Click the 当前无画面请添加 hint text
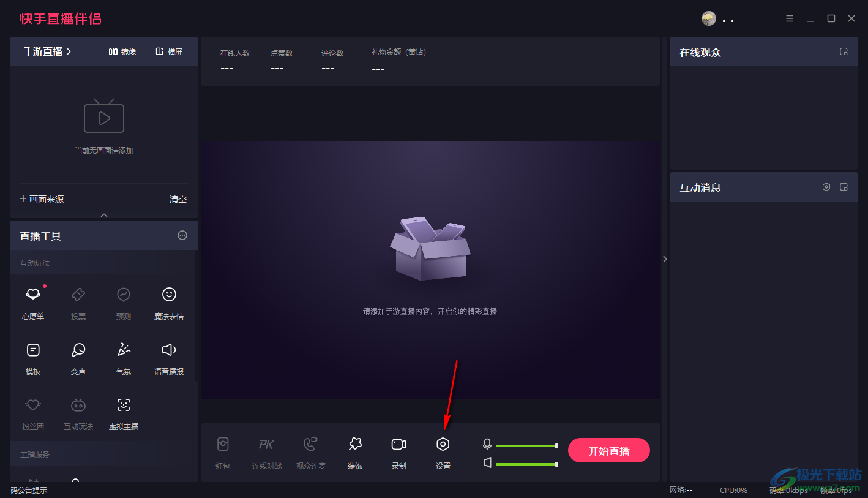Image resolution: width=868 pixels, height=498 pixels. (104, 150)
